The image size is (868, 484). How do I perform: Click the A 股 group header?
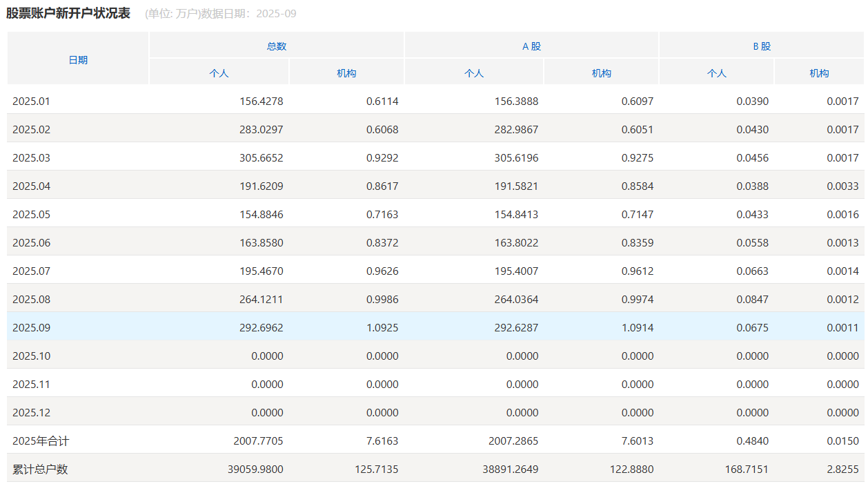tap(531, 46)
